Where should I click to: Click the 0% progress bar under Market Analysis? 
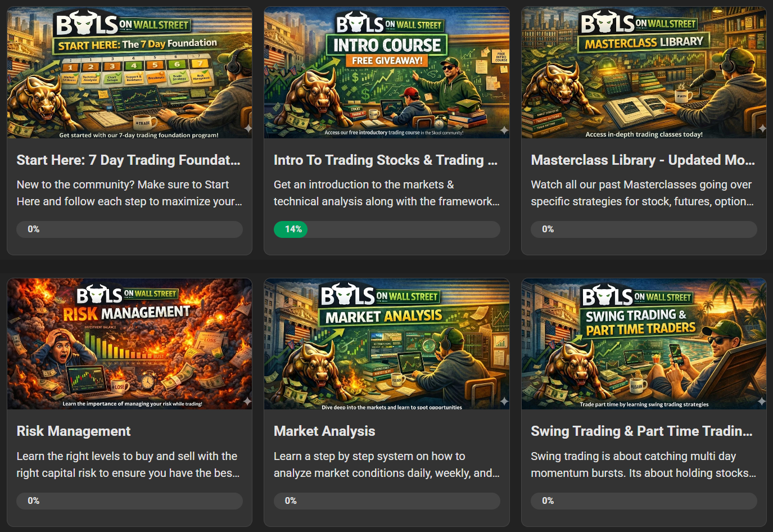coord(387,501)
